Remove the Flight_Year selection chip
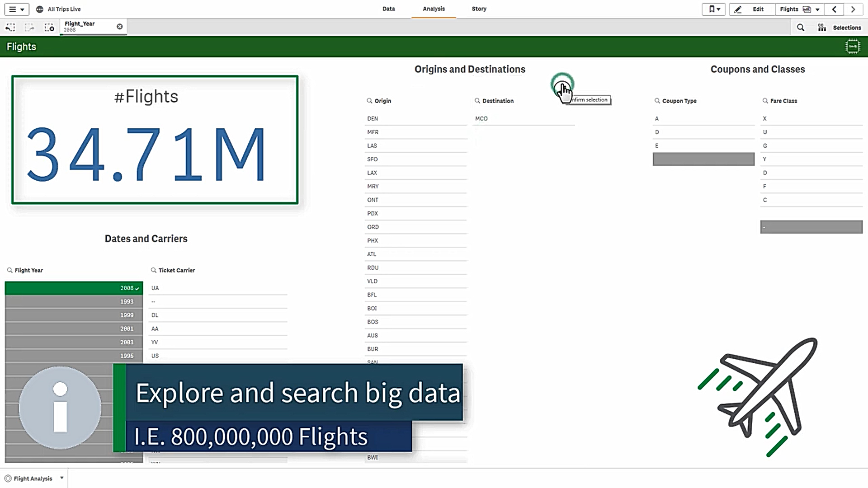This screenshot has height=488, width=868. [120, 27]
